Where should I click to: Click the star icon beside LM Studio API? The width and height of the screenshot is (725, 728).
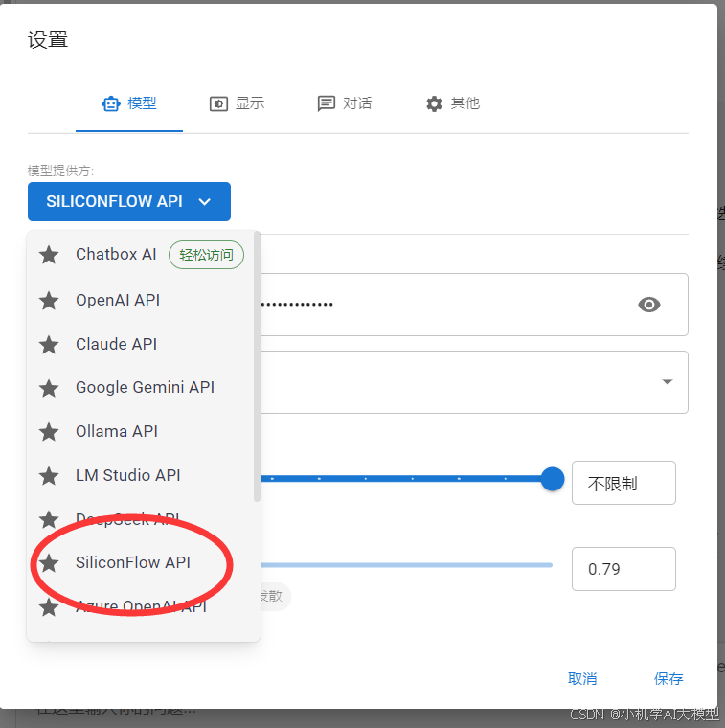pyautogui.click(x=49, y=475)
